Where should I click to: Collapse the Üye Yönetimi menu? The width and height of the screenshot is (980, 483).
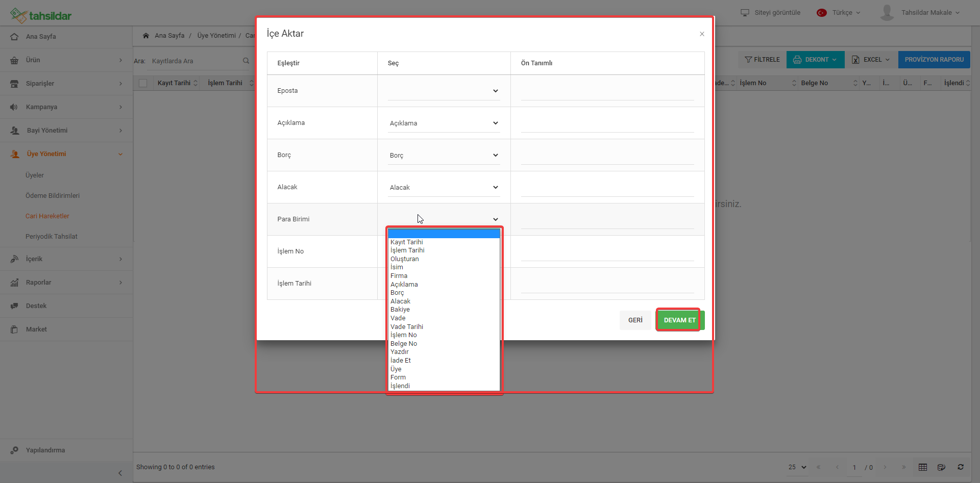click(x=66, y=154)
